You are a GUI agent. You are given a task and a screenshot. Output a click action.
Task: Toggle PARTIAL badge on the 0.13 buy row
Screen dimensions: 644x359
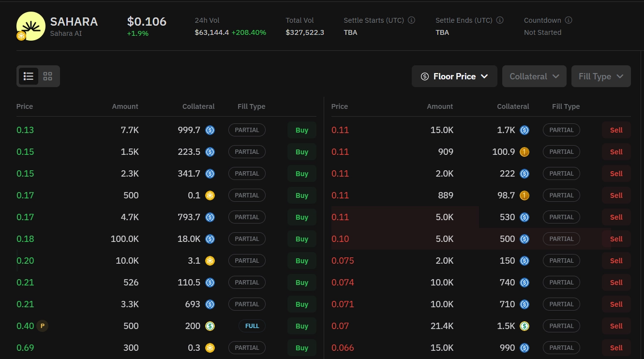(247, 130)
